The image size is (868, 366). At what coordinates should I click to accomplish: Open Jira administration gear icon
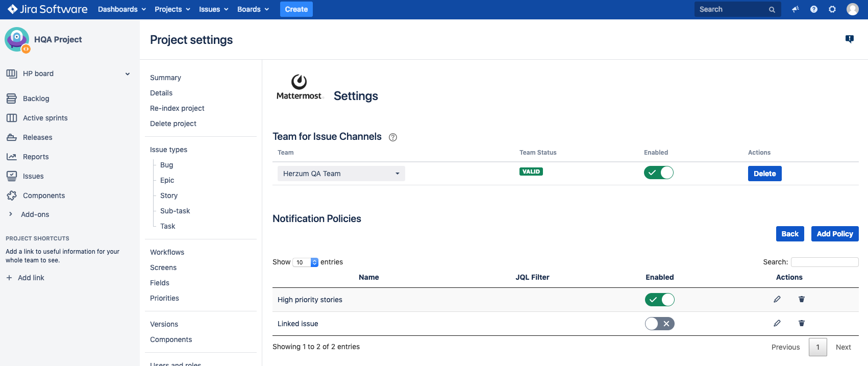coord(832,9)
